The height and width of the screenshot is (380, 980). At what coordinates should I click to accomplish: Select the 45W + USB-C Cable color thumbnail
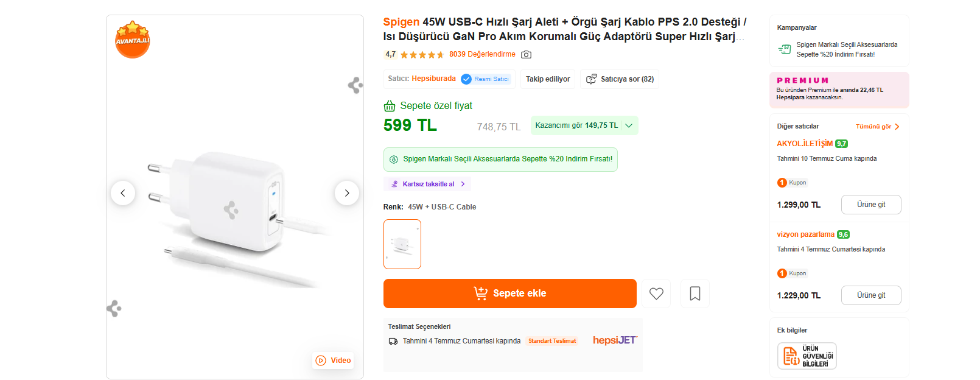point(402,244)
